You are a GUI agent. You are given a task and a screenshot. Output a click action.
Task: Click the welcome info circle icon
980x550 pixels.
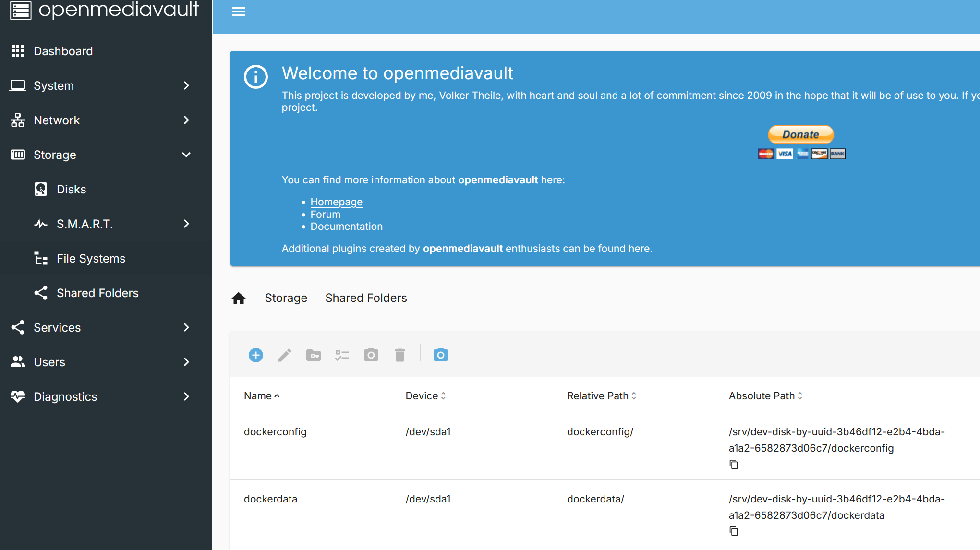(x=256, y=77)
